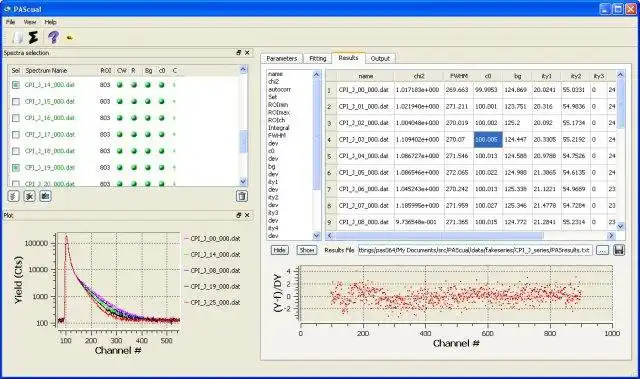Image resolution: width=640 pixels, height=379 pixels.
Task: Open the View menu
Action: tap(30, 22)
